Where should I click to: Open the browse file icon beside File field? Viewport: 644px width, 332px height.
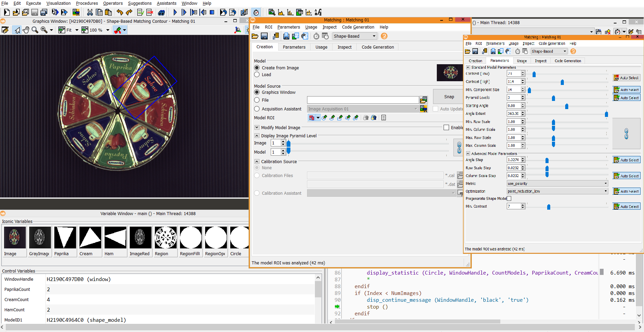coord(424,100)
